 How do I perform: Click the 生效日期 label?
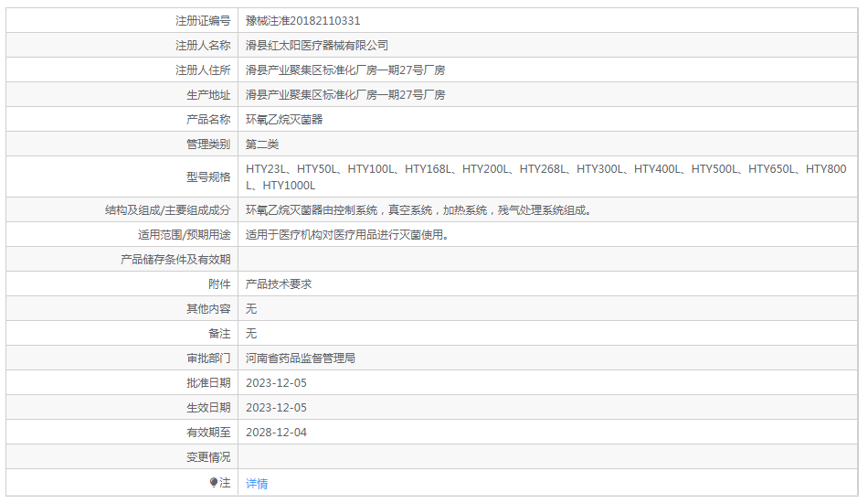(x=208, y=408)
